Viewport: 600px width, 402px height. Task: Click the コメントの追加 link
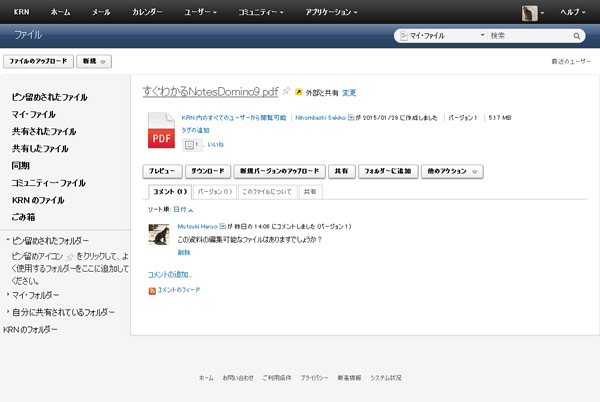169,273
